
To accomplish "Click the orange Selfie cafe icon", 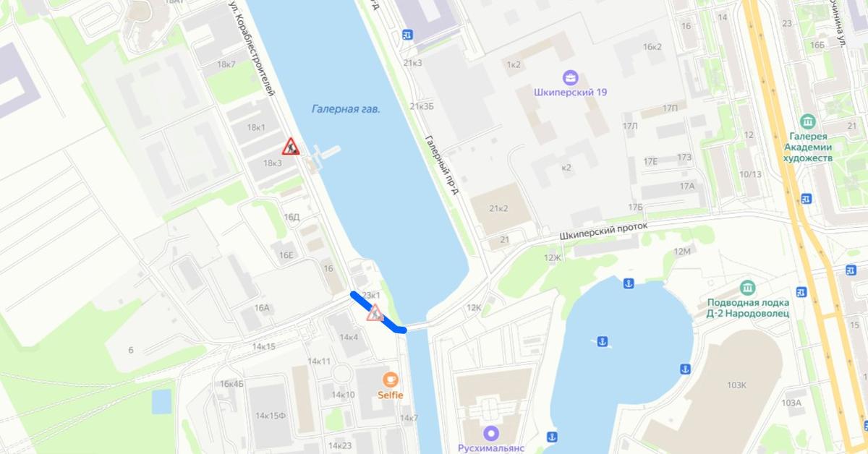I will pyautogui.click(x=390, y=379).
